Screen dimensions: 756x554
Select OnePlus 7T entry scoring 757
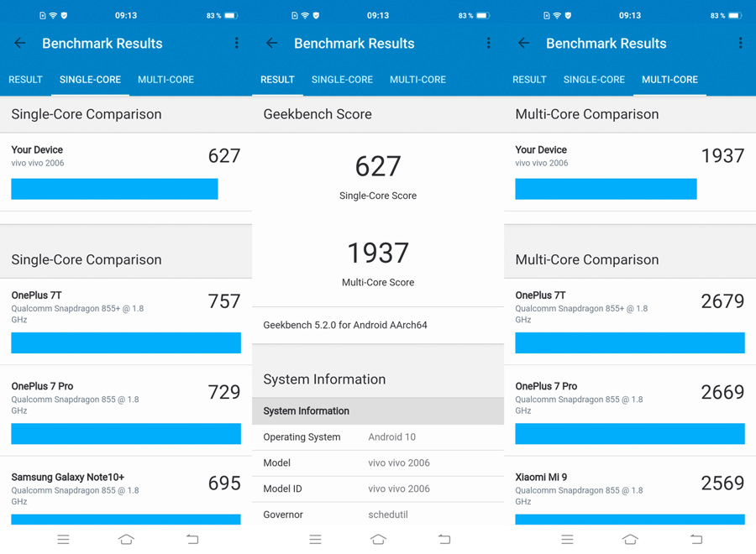point(126,321)
